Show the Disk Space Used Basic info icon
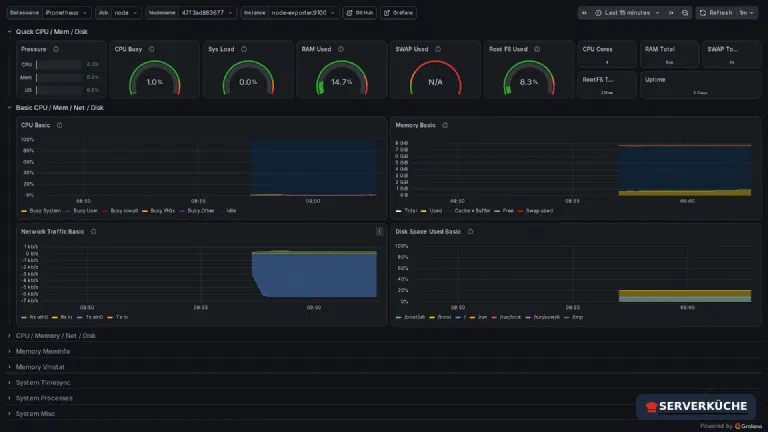 (x=470, y=232)
